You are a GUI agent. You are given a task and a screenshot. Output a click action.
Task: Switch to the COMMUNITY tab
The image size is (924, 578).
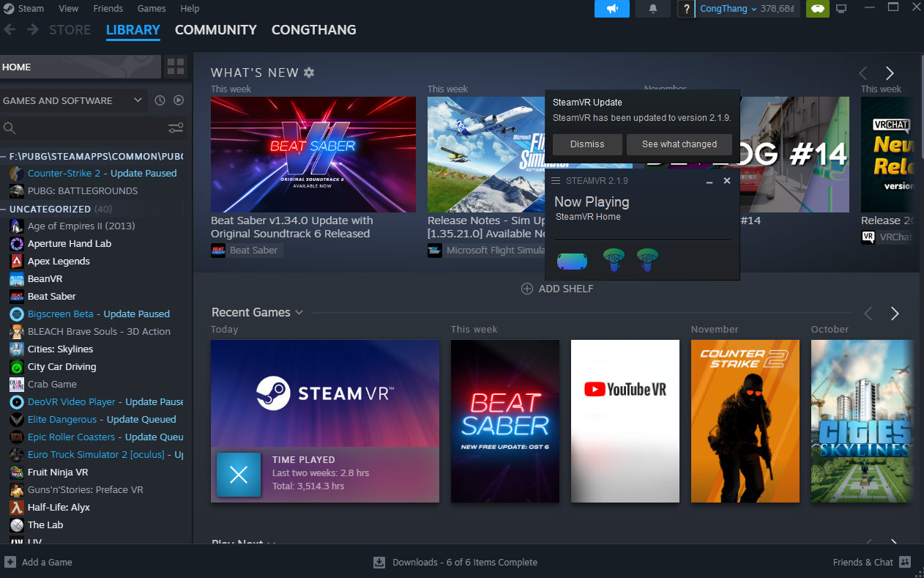pyautogui.click(x=216, y=30)
